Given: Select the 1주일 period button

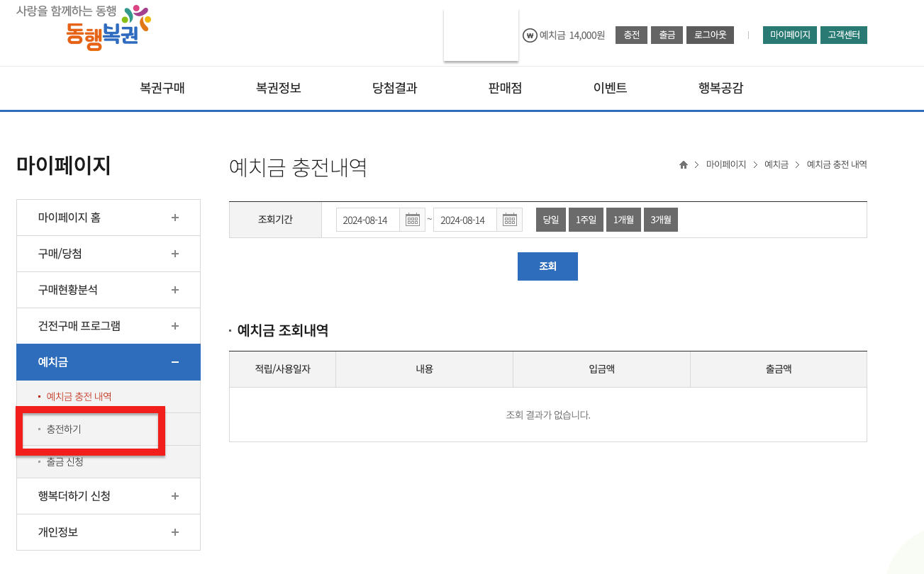Looking at the screenshot, I should coord(586,220).
